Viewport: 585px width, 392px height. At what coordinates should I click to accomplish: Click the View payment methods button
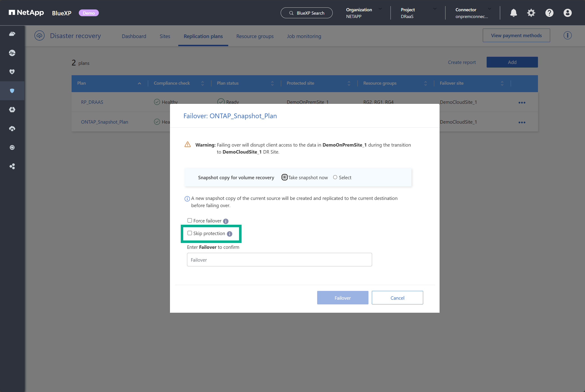[x=516, y=35]
